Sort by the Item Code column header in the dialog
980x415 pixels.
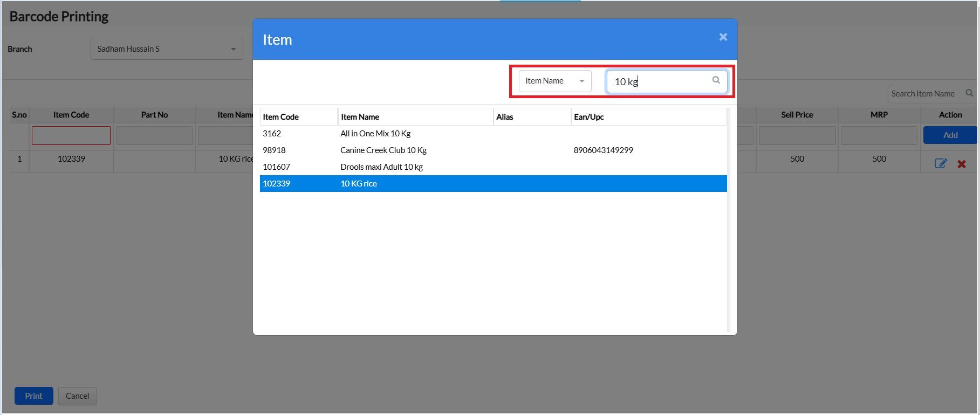click(298, 117)
